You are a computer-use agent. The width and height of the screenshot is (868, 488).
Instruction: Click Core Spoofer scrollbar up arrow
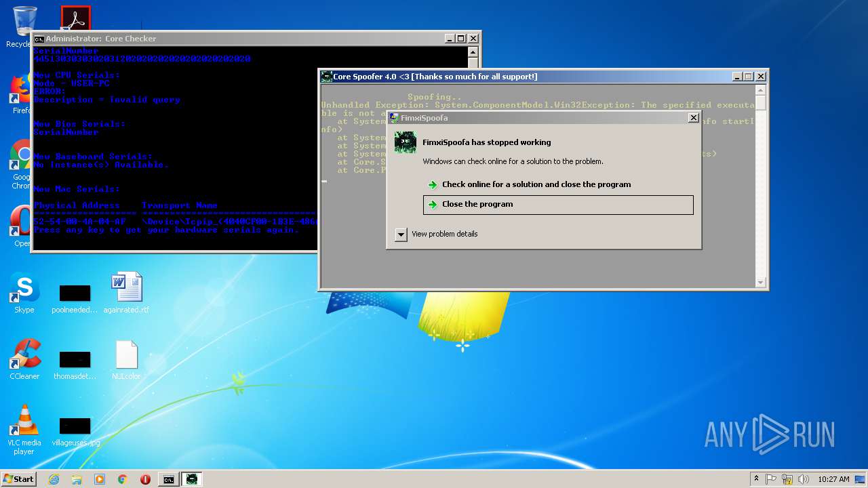(x=761, y=90)
